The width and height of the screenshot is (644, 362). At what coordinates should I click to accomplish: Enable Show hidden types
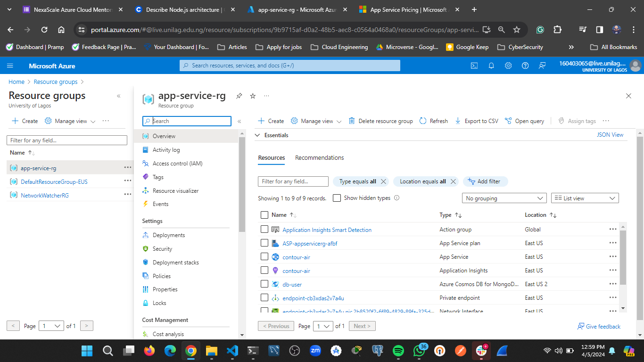[x=337, y=198]
